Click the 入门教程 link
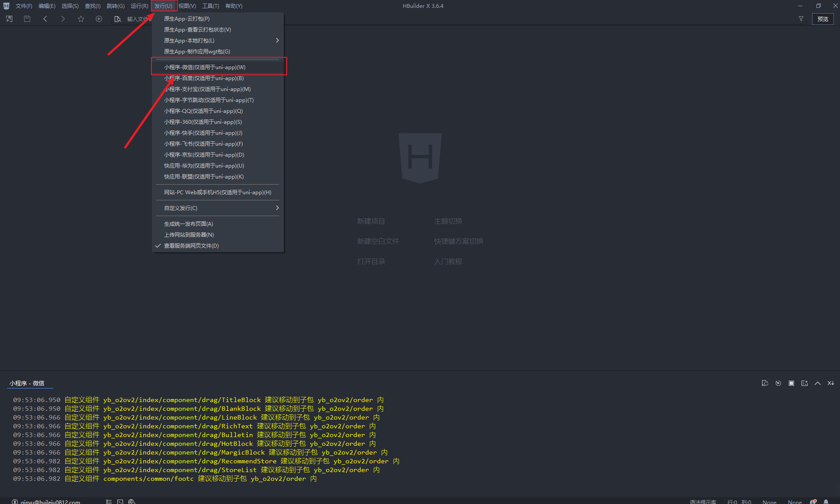Viewport: 840px width, 504px height. (x=448, y=262)
